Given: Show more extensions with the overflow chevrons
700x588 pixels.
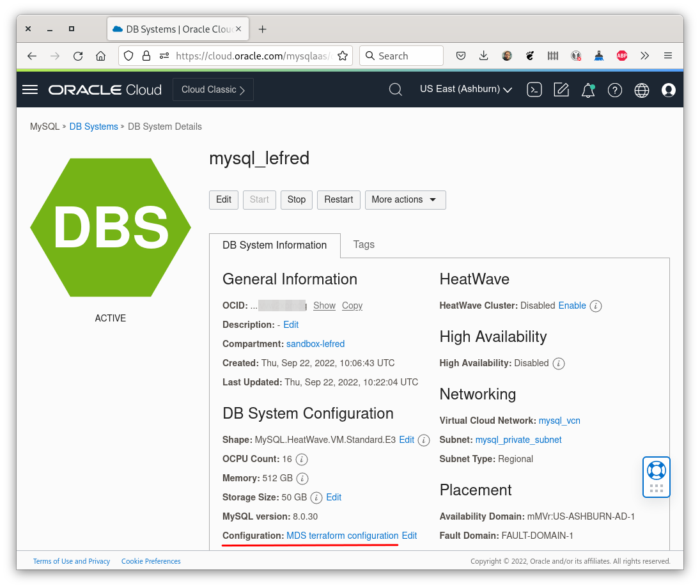Looking at the screenshot, I should tap(644, 56).
